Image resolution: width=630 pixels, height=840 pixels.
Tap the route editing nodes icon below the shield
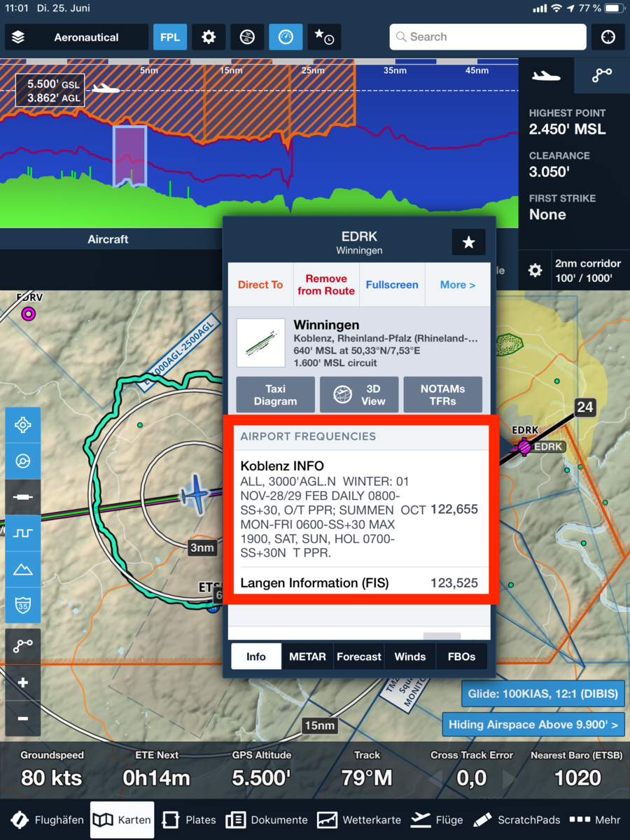point(23,645)
